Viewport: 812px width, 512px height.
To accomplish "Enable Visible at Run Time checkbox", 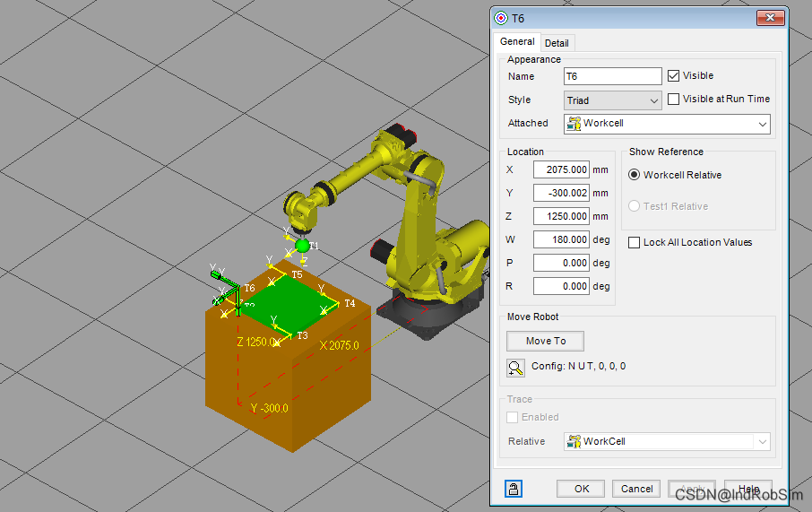I will pos(673,99).
